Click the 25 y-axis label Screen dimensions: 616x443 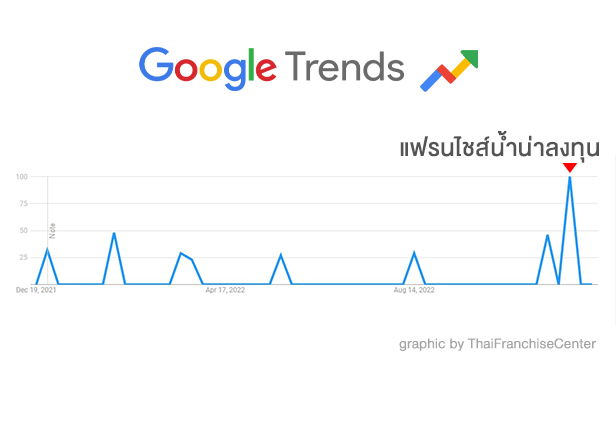click(x=24, y=257)
